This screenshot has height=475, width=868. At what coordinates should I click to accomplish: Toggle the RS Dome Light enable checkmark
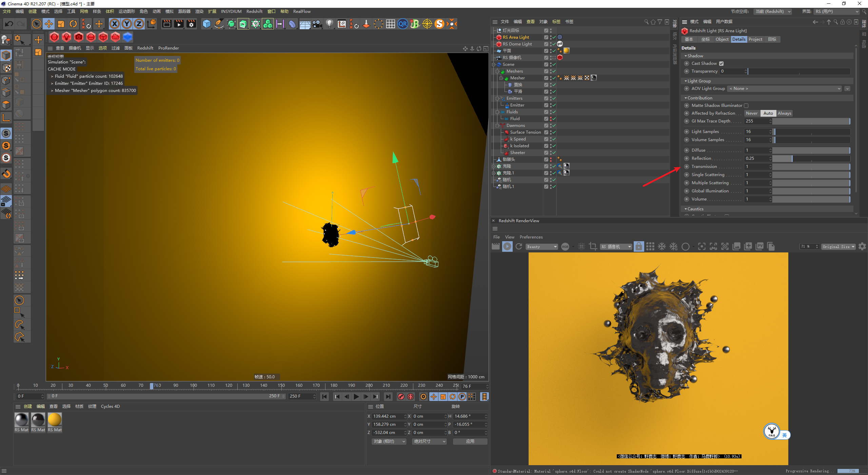[x=554, y=44]
